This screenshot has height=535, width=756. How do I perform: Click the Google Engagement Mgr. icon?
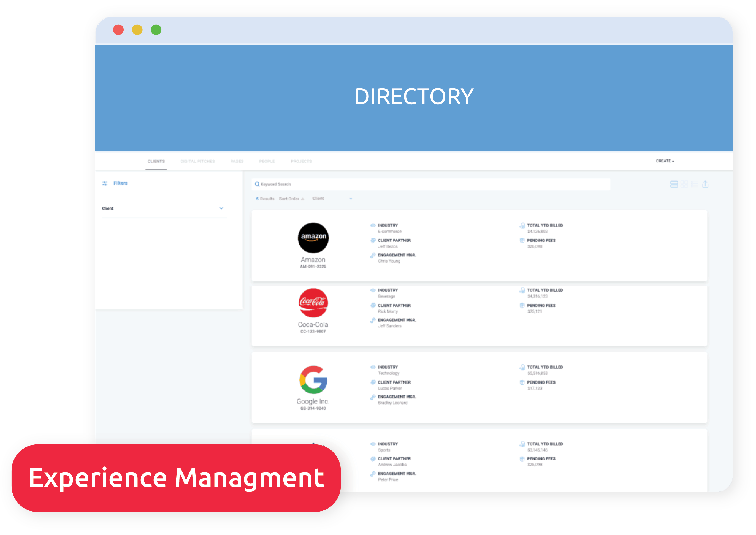(373, 397)
